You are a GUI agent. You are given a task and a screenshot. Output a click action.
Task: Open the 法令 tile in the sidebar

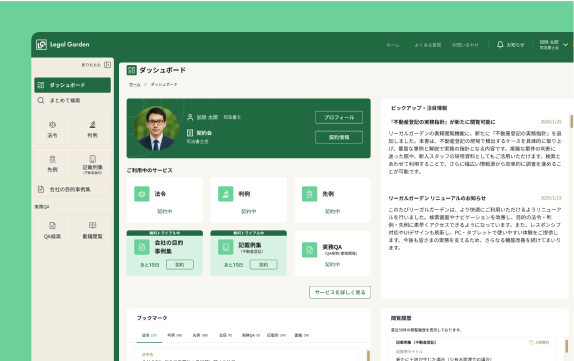(52, 129)
